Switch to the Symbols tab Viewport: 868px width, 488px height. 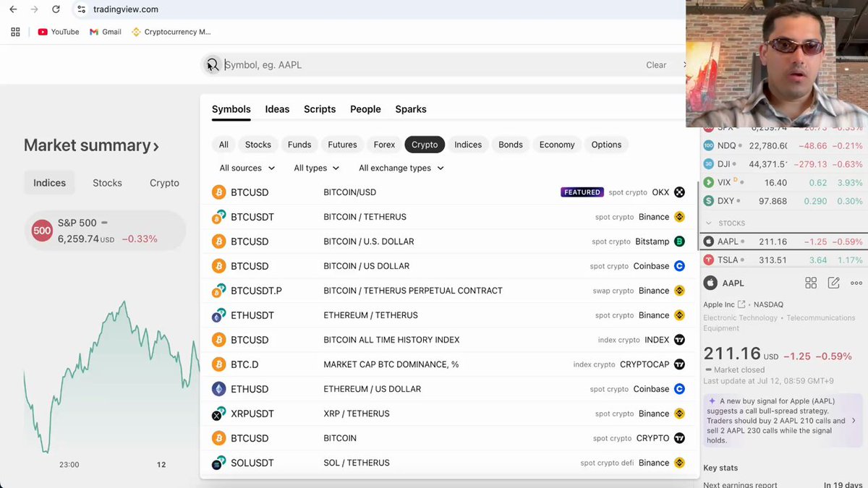[231, 109]
